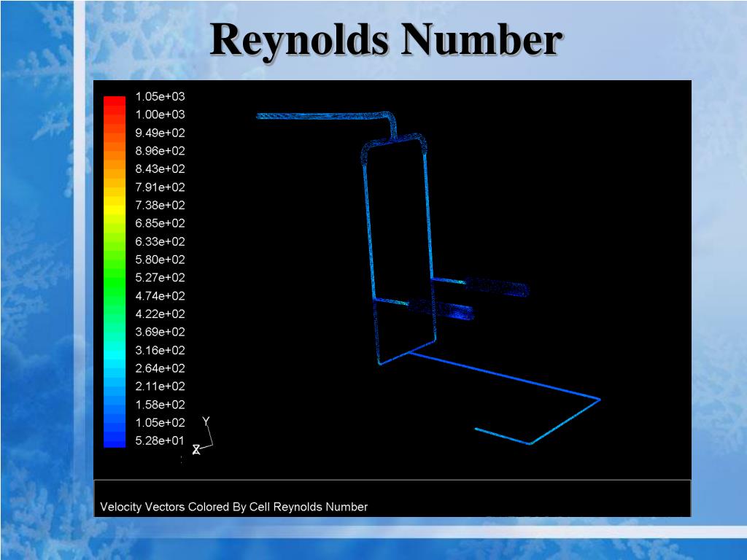Image resolution: width=747 pixels, height=560 pixels.
Task: Select the legend value 5.80e+02
Action: click(x=160, y=260)
